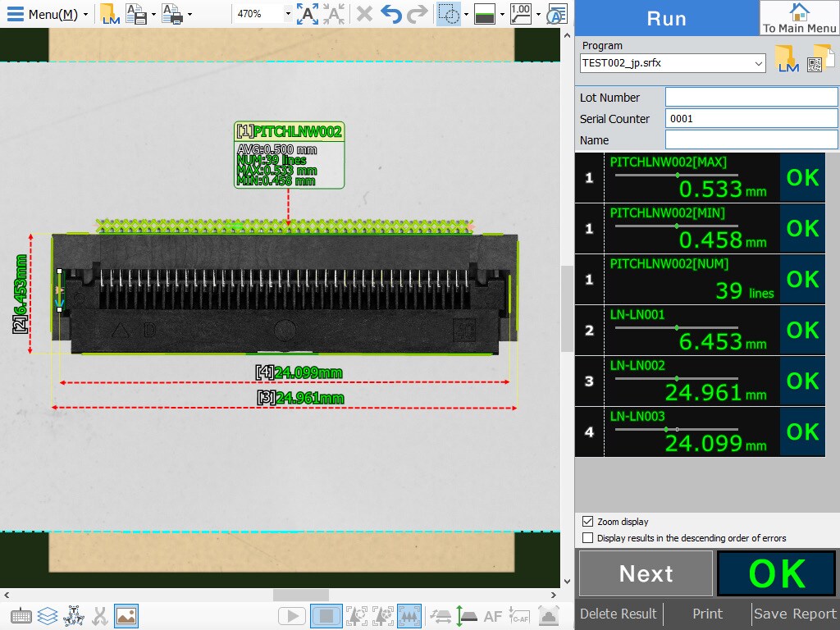The width and height of the screenshot is (840, 630).
Task: Click the Save Report button
Action: tap(795, 614)
